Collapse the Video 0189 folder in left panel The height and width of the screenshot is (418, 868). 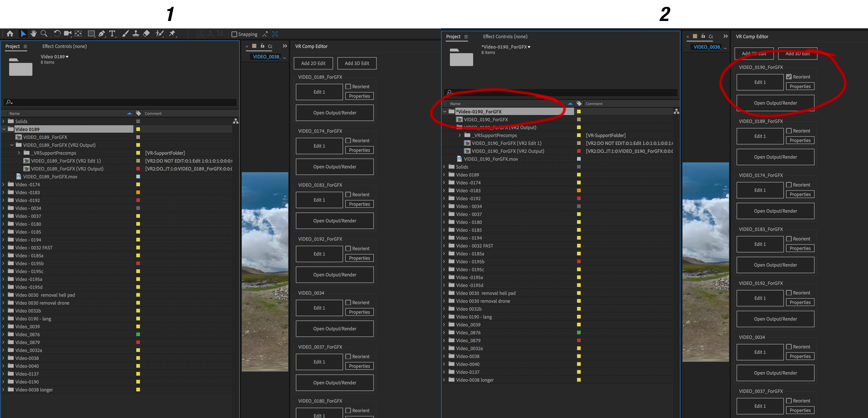[4, 129]
